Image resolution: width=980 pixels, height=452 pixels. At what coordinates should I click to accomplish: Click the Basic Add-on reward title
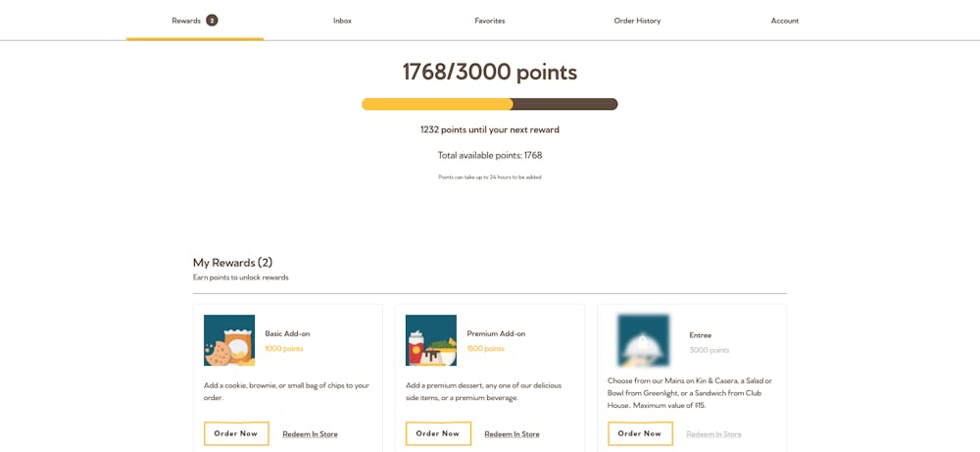coord(287,333)
